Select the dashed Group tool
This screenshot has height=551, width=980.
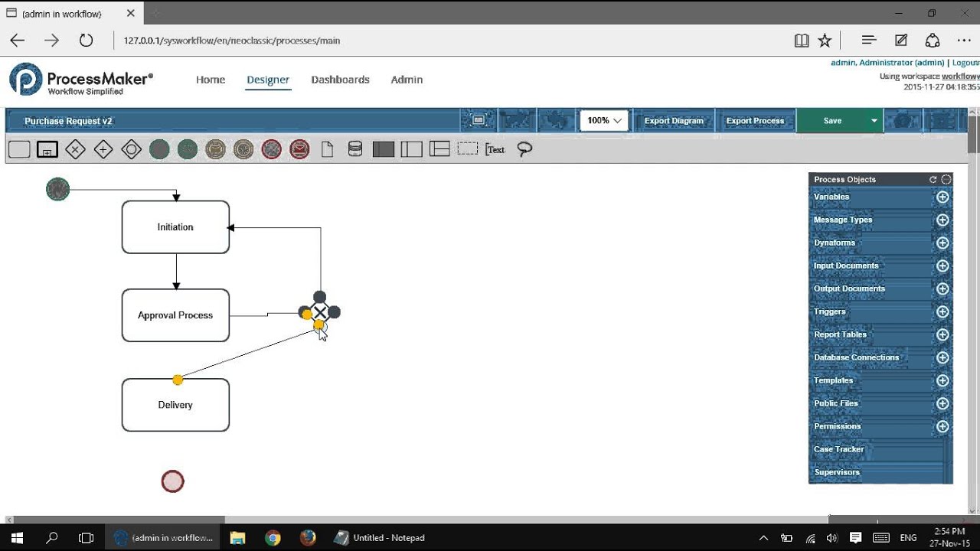point(468,149)
